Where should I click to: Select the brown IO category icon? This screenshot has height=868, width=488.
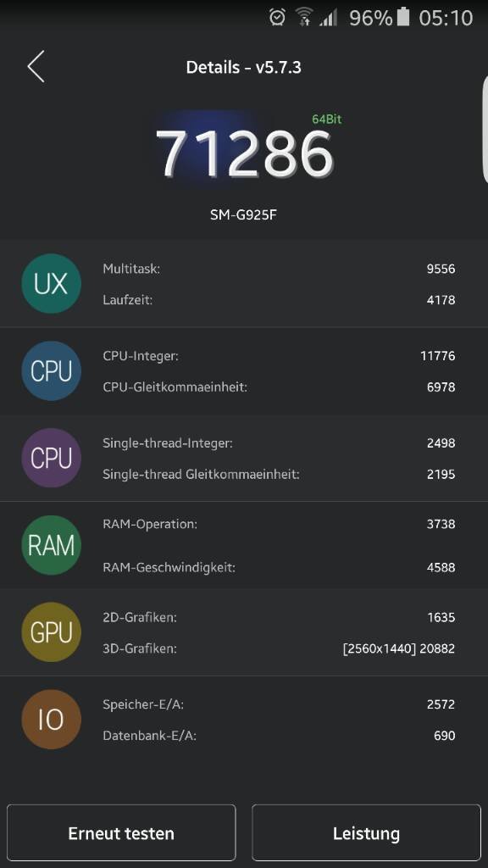[x=52, y=720]
